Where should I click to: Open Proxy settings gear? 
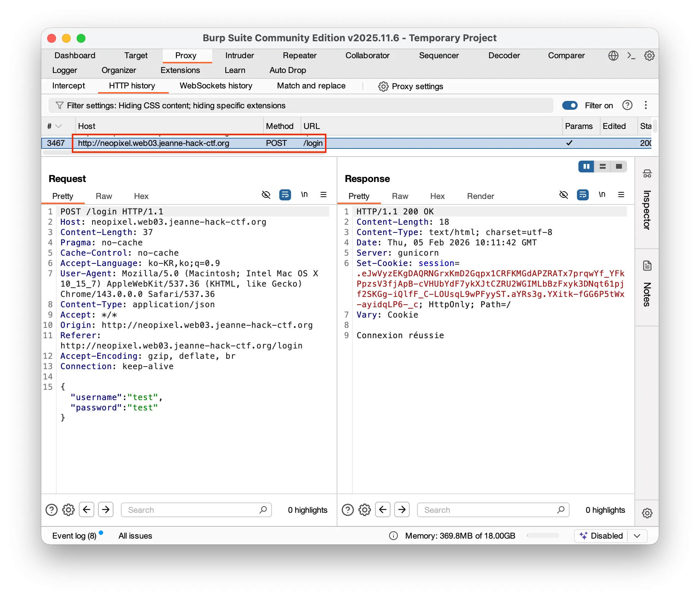coord(383,86)
